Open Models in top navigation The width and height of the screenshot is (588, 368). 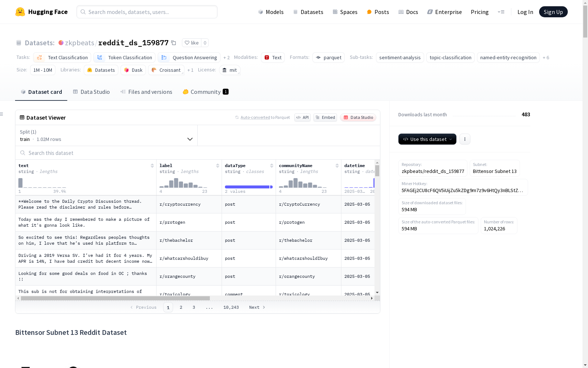(x=271, y=12)
